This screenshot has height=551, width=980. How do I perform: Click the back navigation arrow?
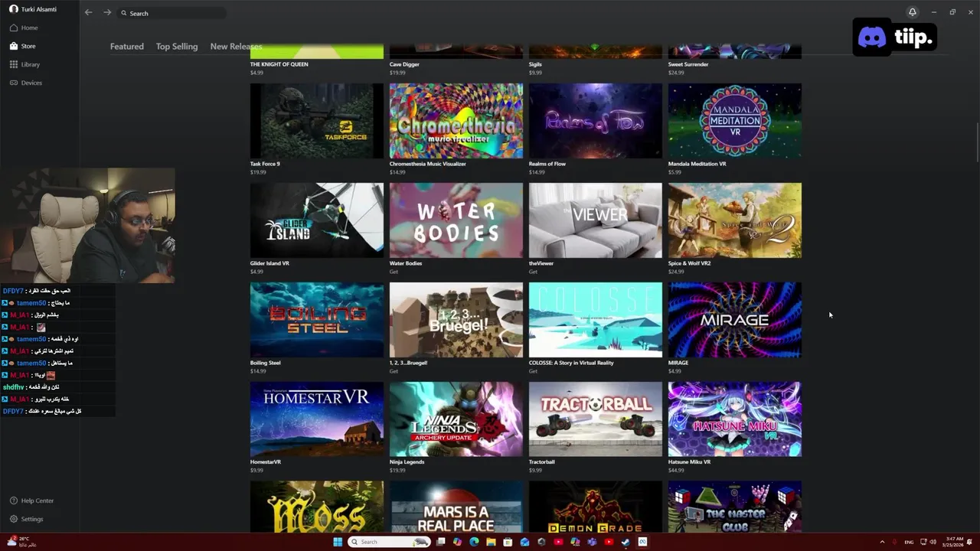coord(88,13)
